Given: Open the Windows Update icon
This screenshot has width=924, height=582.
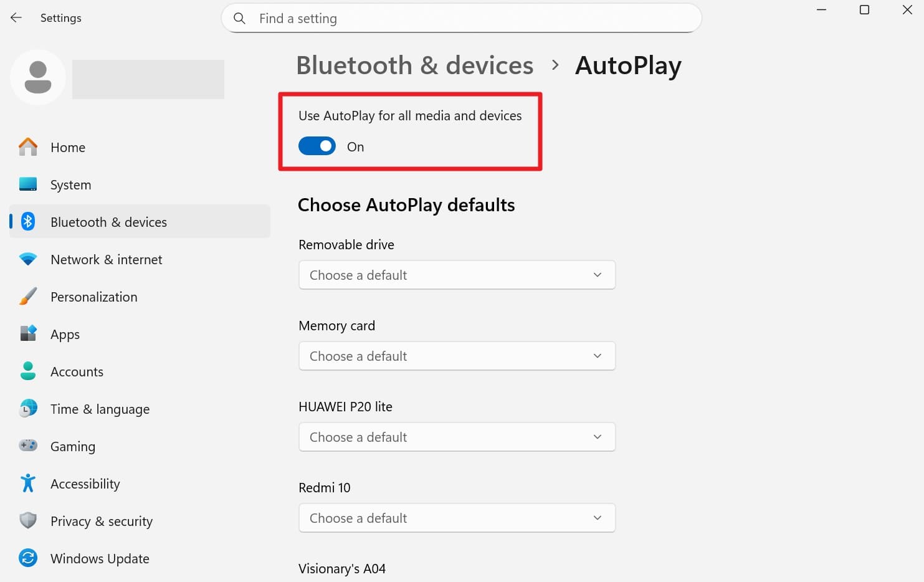Looking at the screenshot, I should point(27,558).
